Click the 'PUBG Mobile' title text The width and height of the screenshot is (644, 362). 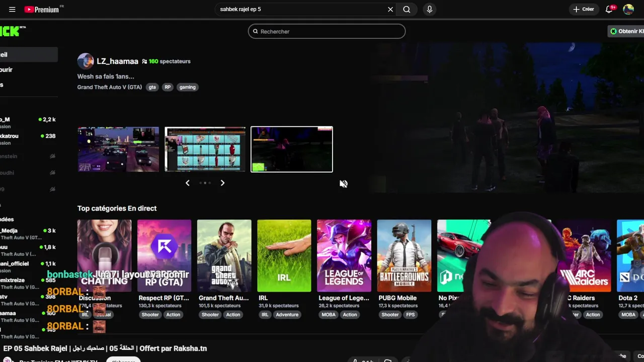(x=397, y=298)
